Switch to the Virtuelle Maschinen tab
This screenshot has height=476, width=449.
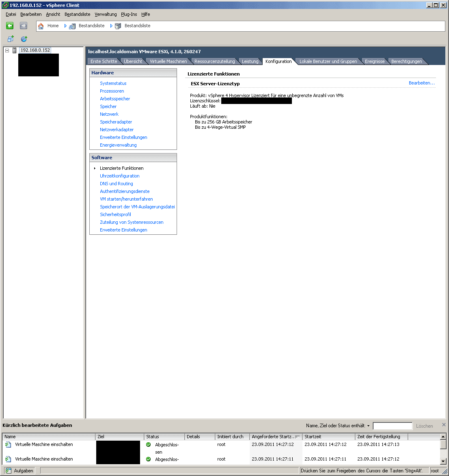click(168, 61)
